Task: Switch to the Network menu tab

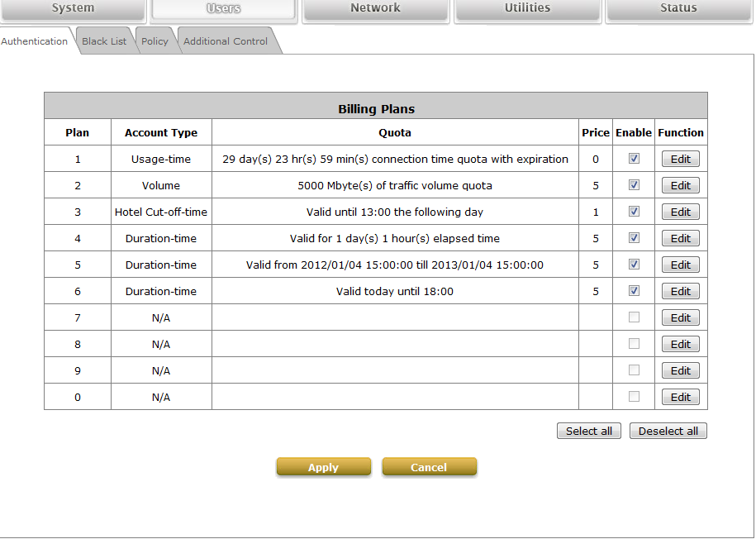Action: [375, 9]
